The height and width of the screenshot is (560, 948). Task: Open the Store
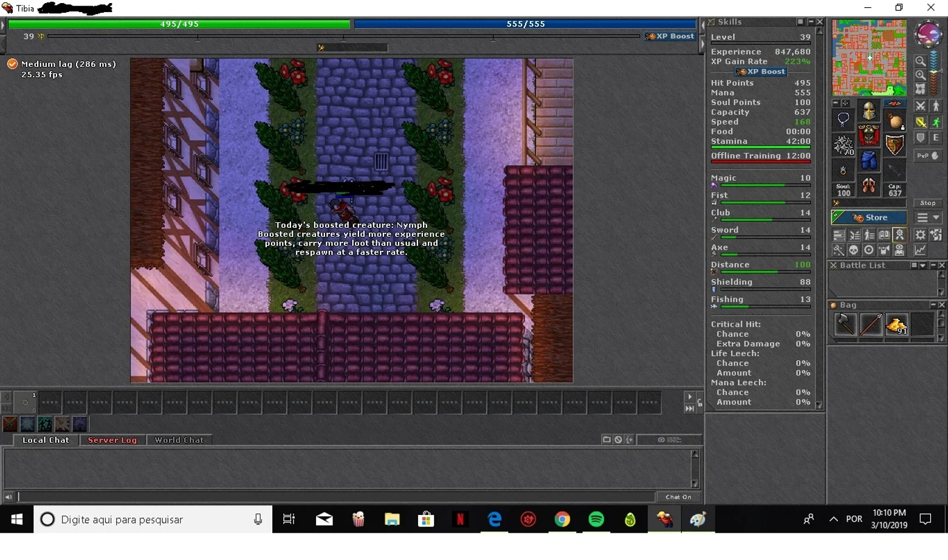pyautogui.click(x=869, y=217)
